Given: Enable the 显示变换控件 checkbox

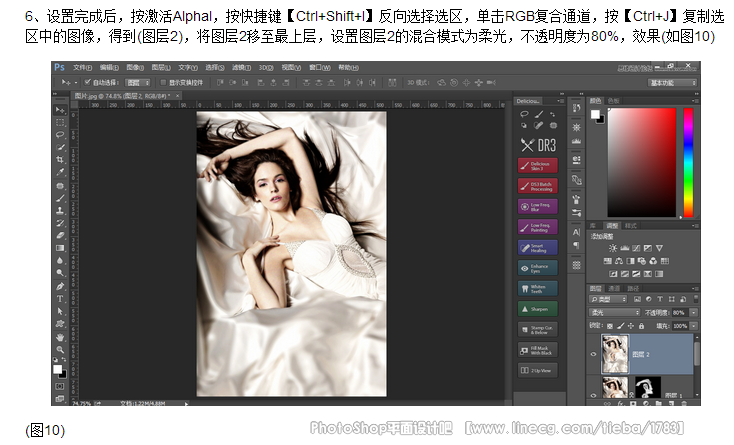Looking at the screenshot, I should point(163,82).
